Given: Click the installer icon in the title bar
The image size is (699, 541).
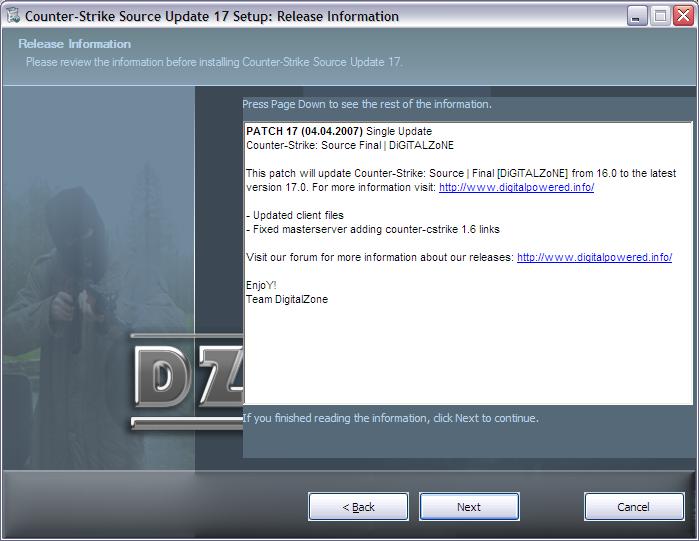Looking at the screenshot, I should (13, 16).
